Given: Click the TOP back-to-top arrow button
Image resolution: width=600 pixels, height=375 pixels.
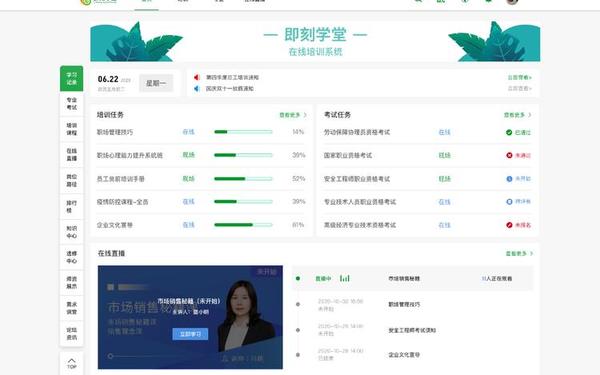Looking at the screenshot, I should pos(72,363).
